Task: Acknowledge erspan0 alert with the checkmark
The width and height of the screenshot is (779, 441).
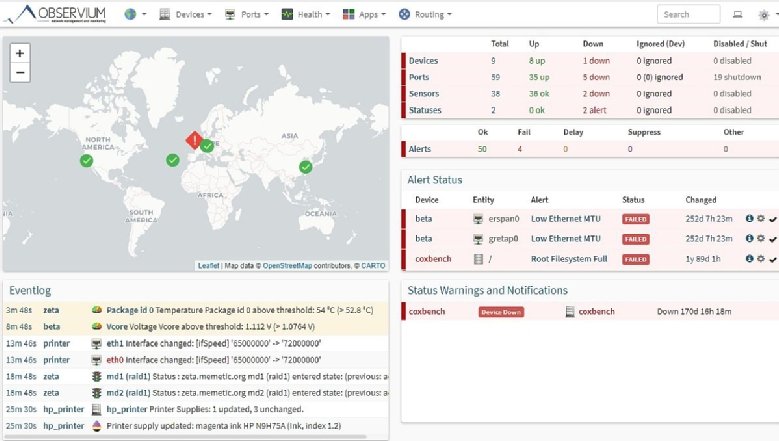Action: [772, 218]
